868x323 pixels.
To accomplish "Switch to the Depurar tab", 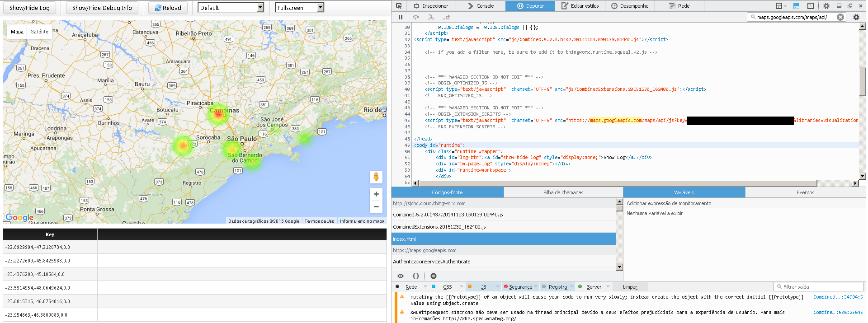I will coord(530,6).
